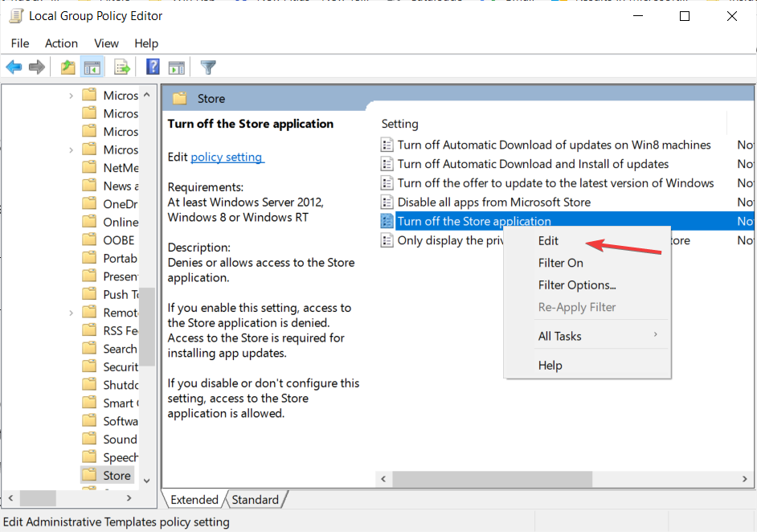The height and width of the screenshot is (532, 757).
Task: Expand the fourth Micros tree folder
Action: click(71, 150)
